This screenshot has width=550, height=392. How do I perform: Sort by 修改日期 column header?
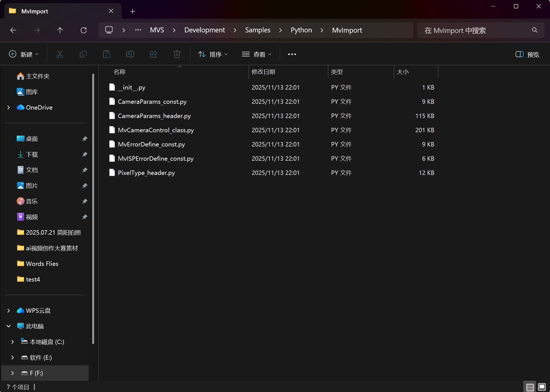(x=263, y=72)
